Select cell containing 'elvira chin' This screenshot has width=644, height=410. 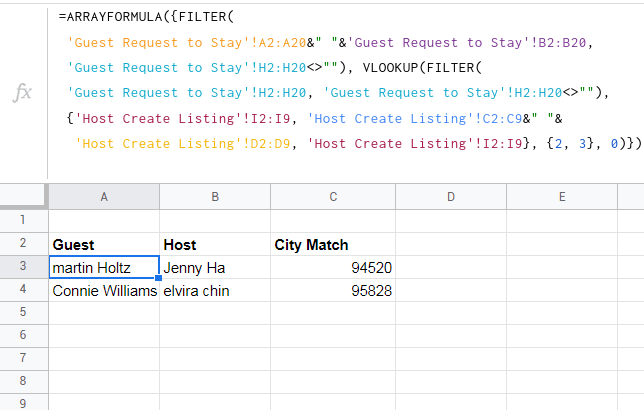point(215,290)
